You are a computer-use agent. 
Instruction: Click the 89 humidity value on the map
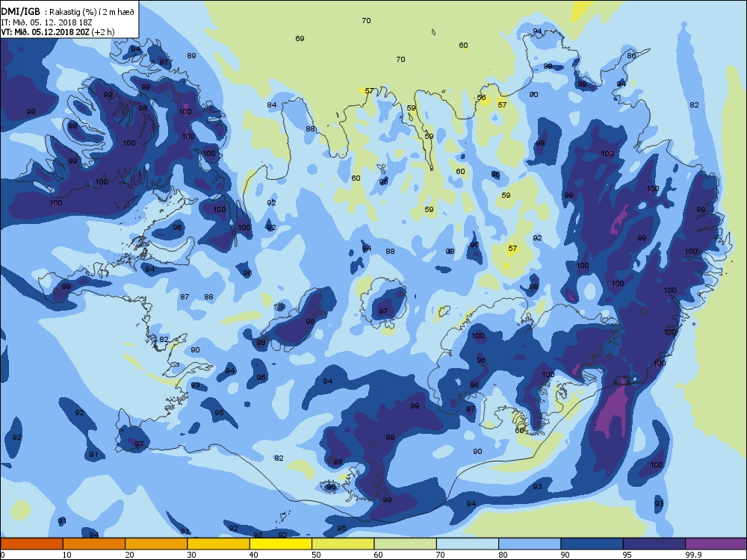click(191, 56)
